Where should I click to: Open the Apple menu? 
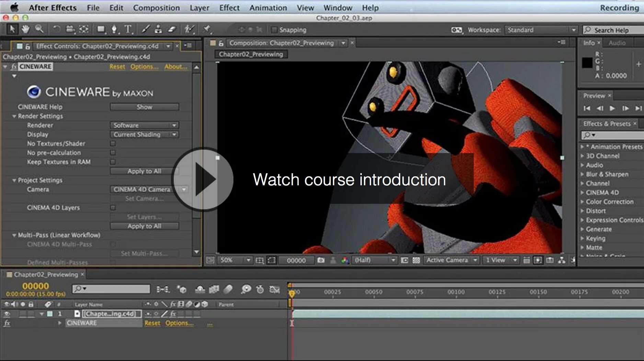tap(14, 7)
